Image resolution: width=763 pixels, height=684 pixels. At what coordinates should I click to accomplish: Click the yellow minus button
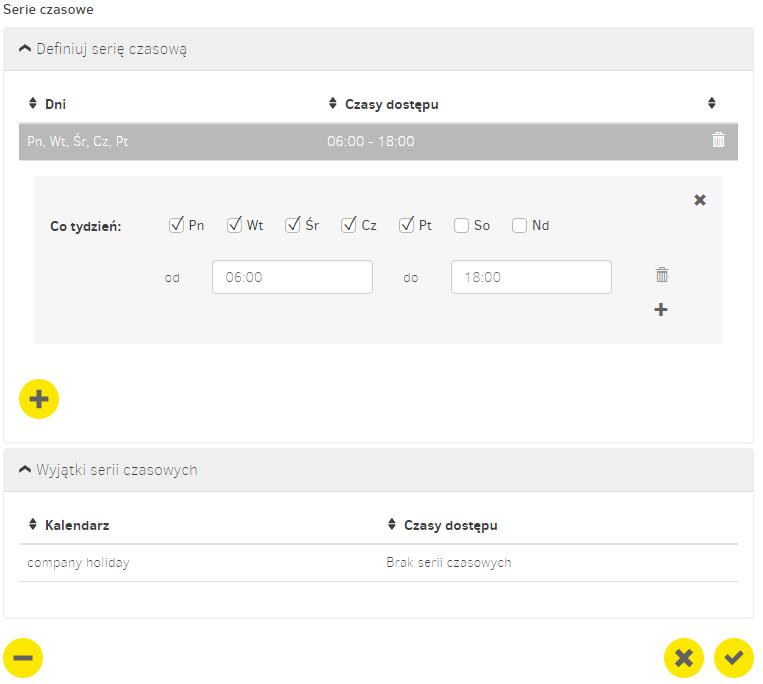click(x=23, y=658)
